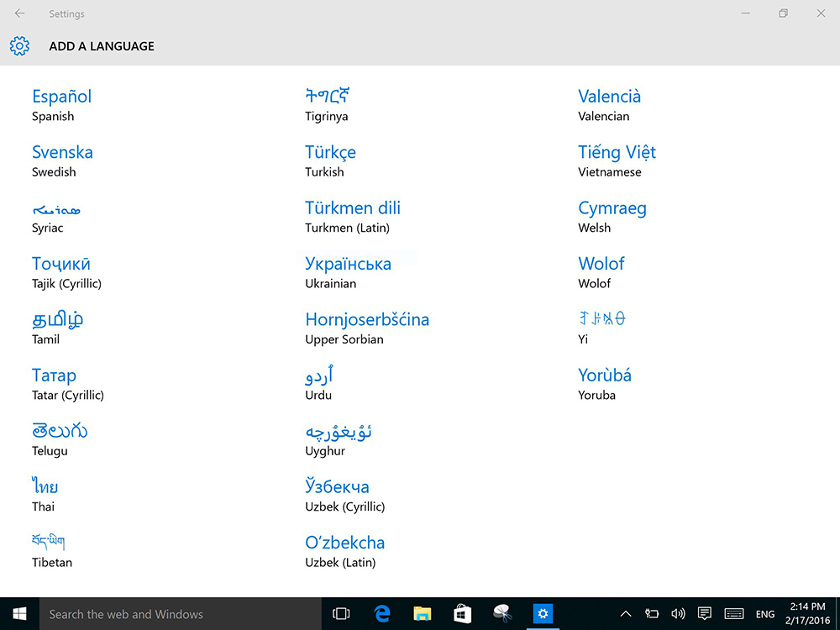The height and width of the screenshot is (630, 840).
Task: Choose Türkmen dili Turkmen (Latin)
Action: point(353,217)
